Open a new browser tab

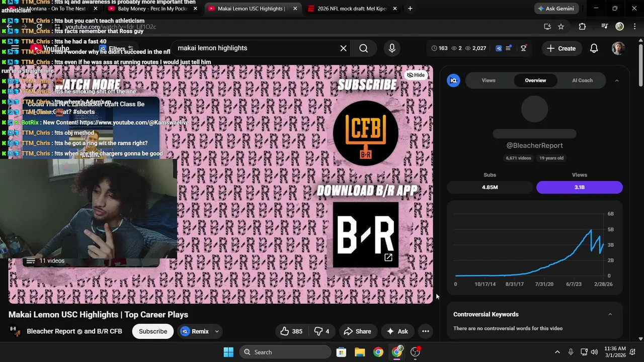point(410,9)
